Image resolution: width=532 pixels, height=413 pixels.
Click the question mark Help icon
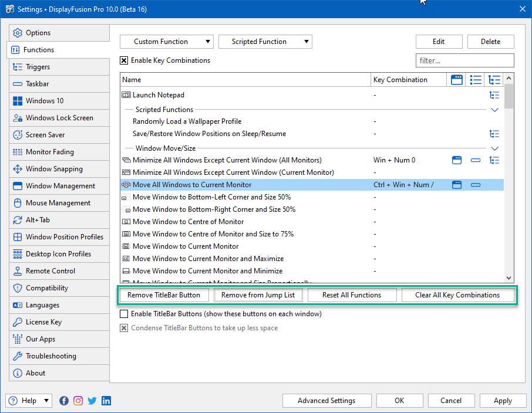[13, 401]
